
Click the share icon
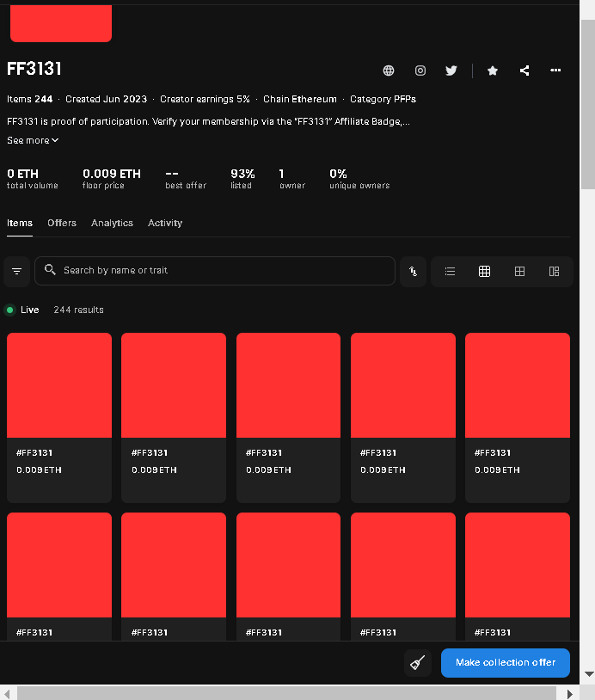(x=524, y=71)
